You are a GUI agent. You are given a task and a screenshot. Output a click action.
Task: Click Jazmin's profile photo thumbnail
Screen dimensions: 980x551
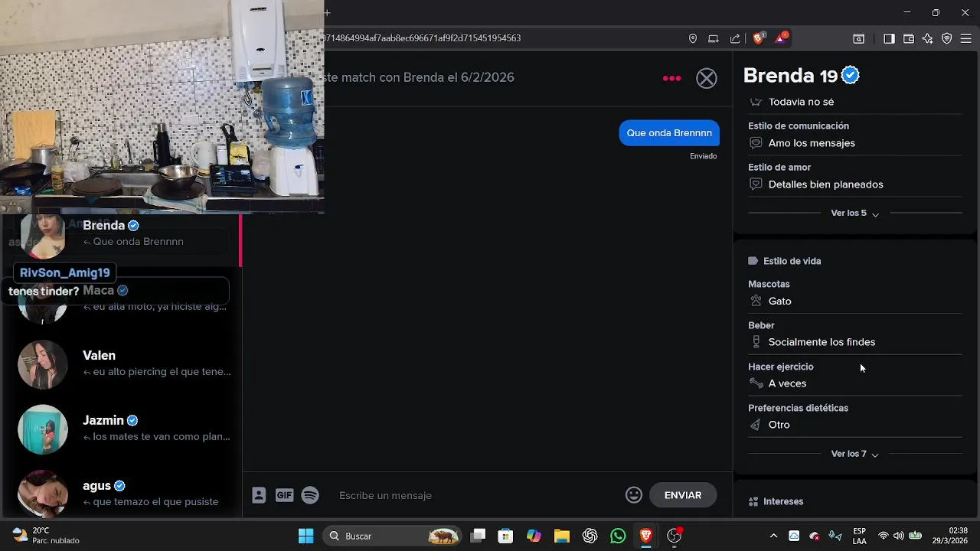pos(43,429)
